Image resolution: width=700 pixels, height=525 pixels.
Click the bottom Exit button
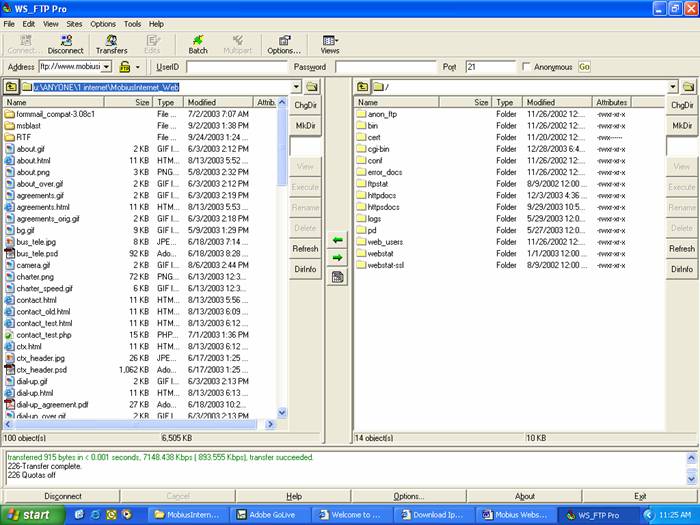tap(640, 496)
